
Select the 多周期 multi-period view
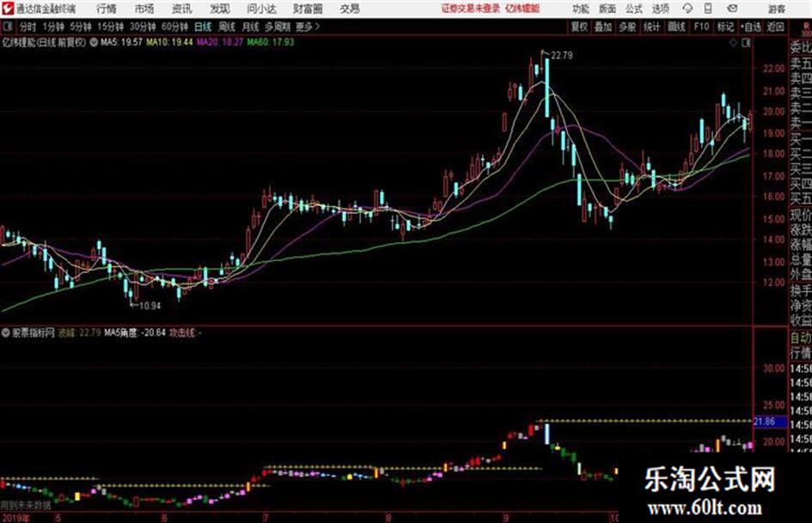pyautogui.click(x=278, y=27)
